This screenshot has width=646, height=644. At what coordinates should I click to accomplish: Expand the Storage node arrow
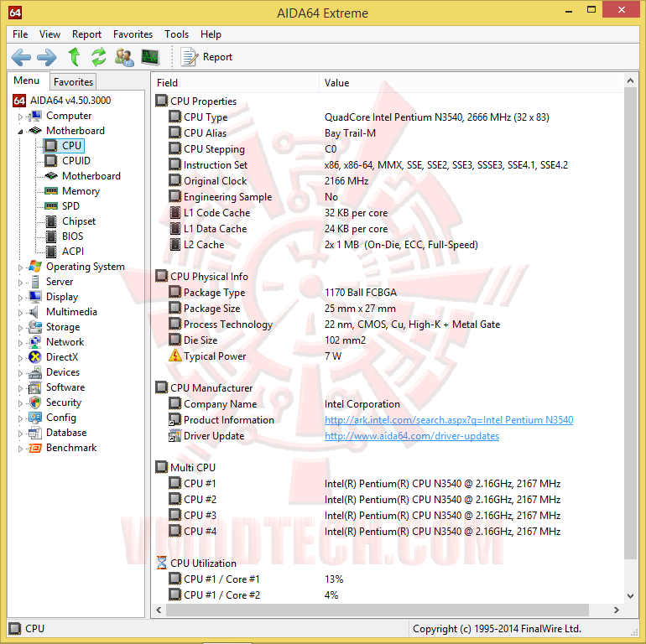20,328
